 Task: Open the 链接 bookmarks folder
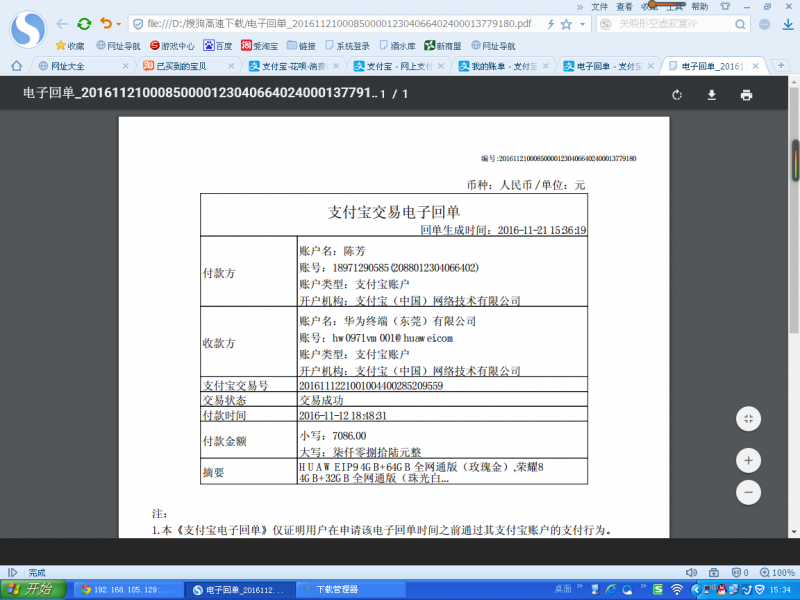click(301, 46)
